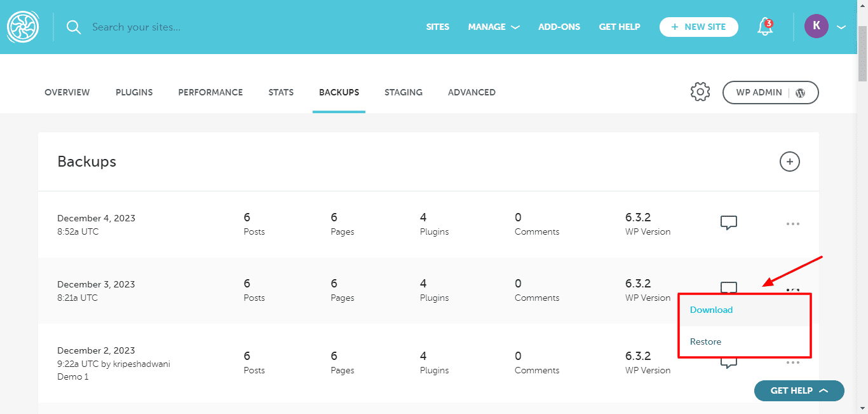Open note icon for December 4 backup

click(x=728, y=223)
